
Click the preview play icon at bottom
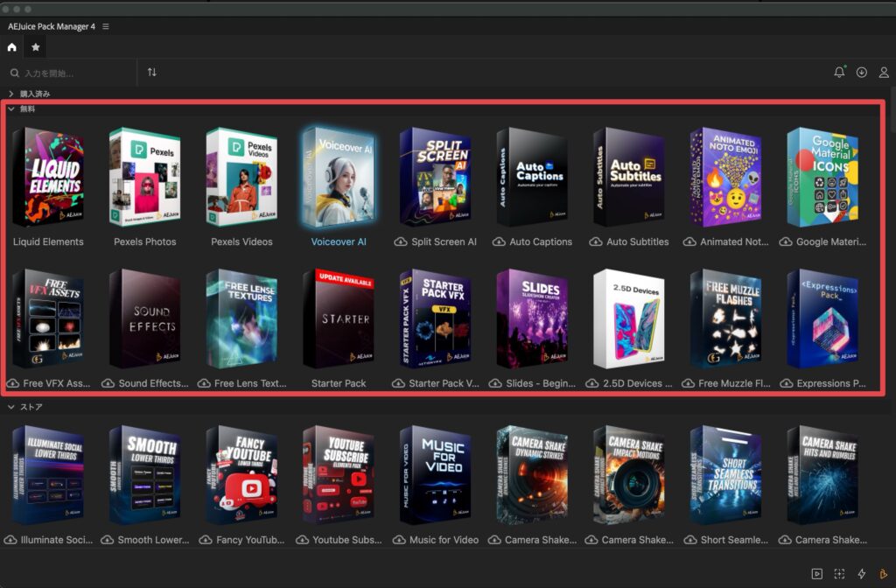click(x=817, y=574)
